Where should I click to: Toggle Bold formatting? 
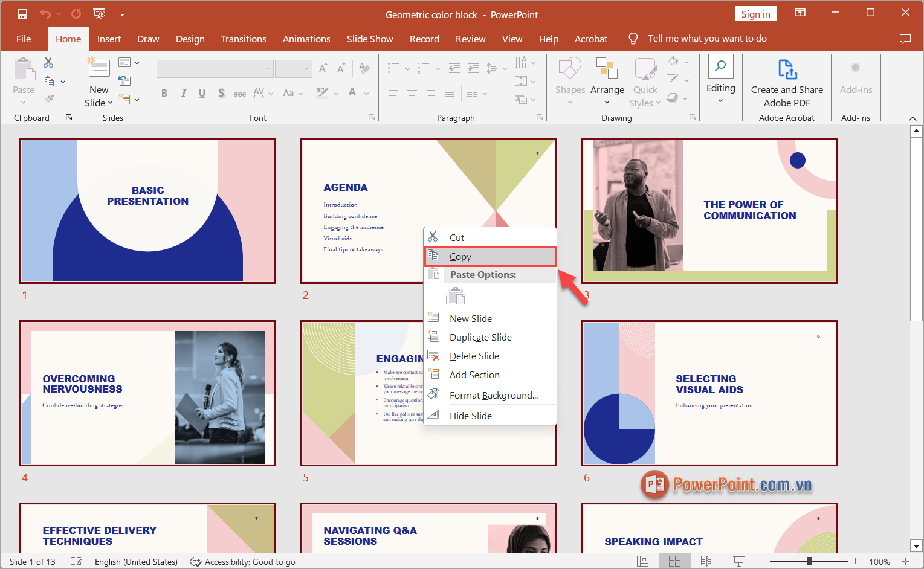[x=164, y=93]
